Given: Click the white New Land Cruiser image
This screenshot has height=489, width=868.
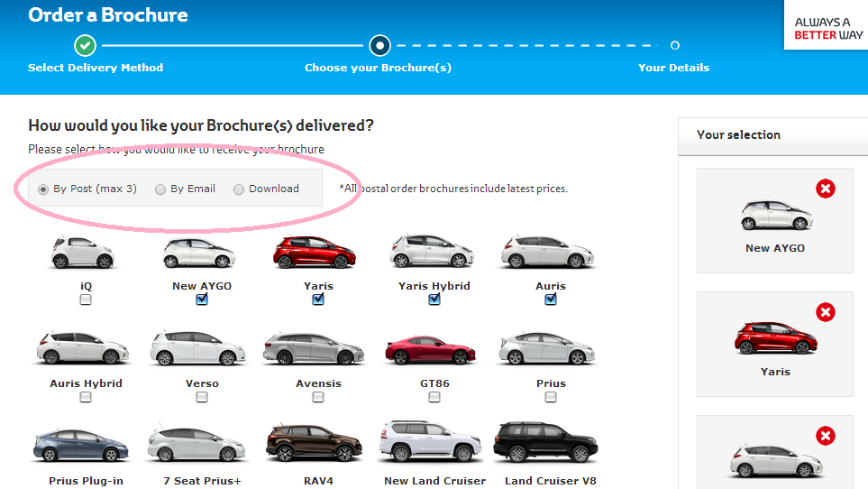Looking at the screenshot, I should 431,441.
